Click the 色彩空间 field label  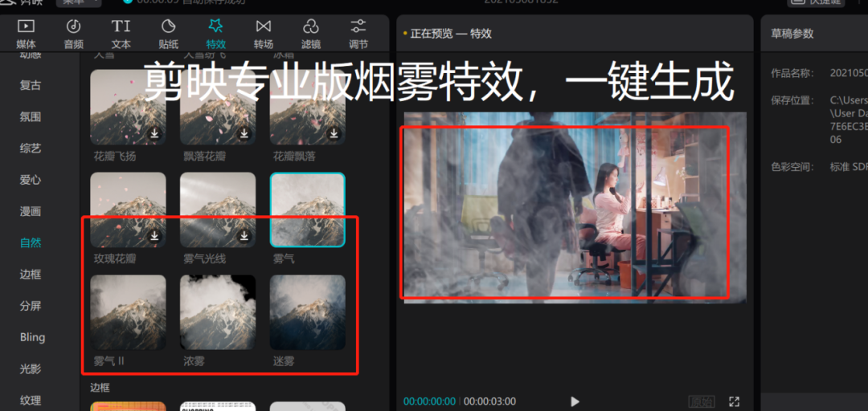pyautogui.click(x=792, y=166)
